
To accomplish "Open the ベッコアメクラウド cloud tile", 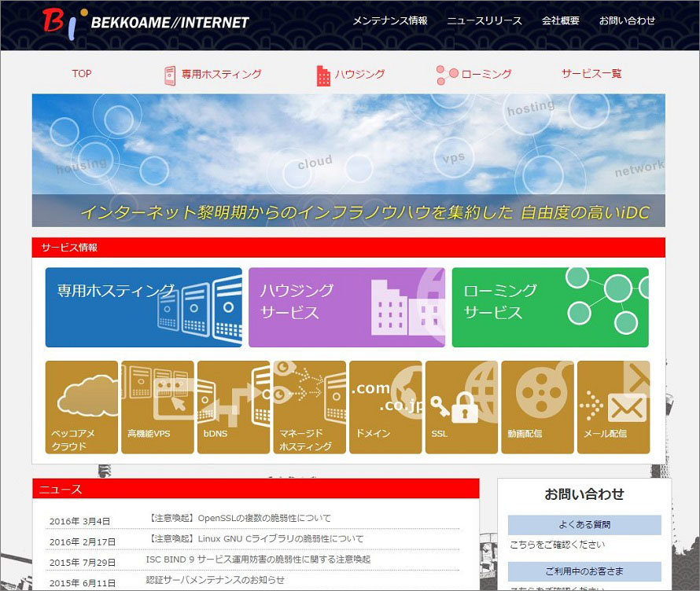I will pyautogui.click(x=82, y=407).
